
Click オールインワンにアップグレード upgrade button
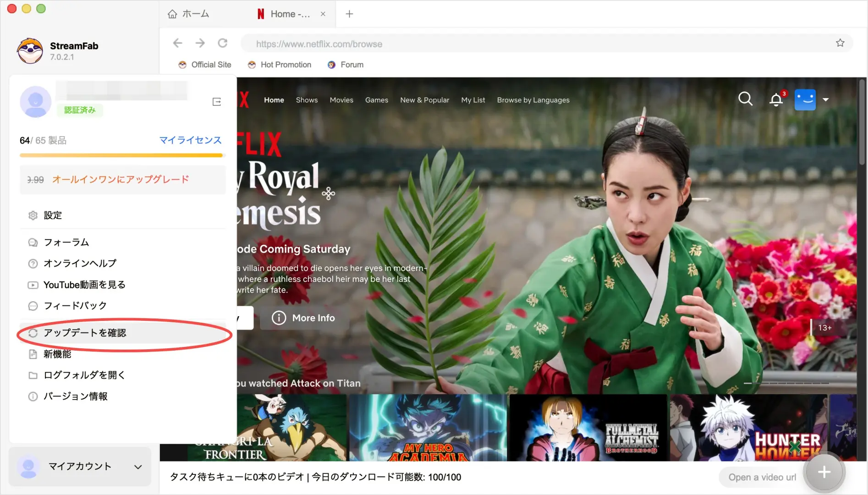pos(123,180)
